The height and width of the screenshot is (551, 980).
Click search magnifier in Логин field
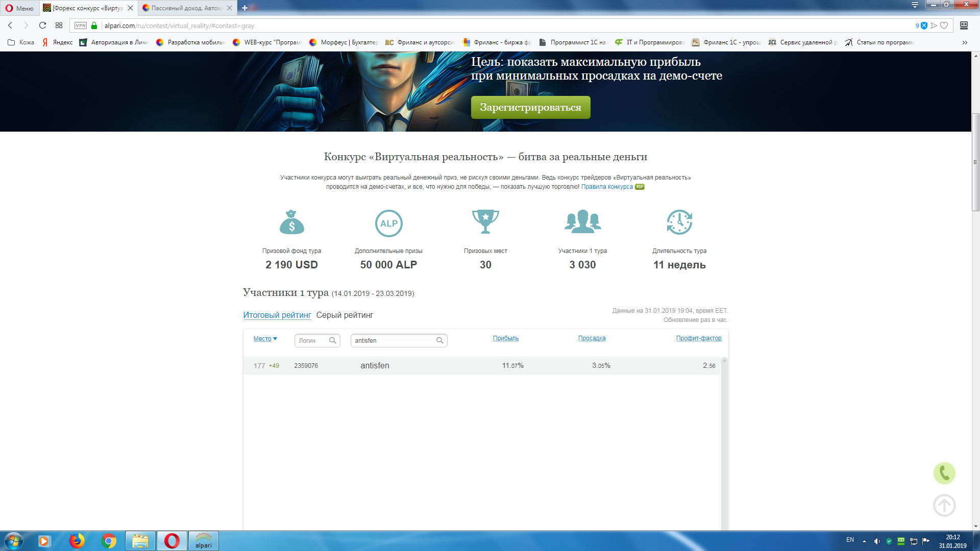[333, 340]
